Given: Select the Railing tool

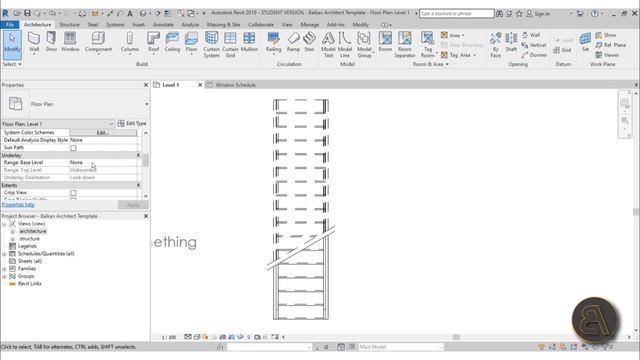Looking at the screenshot, I should tap(273, 43).
